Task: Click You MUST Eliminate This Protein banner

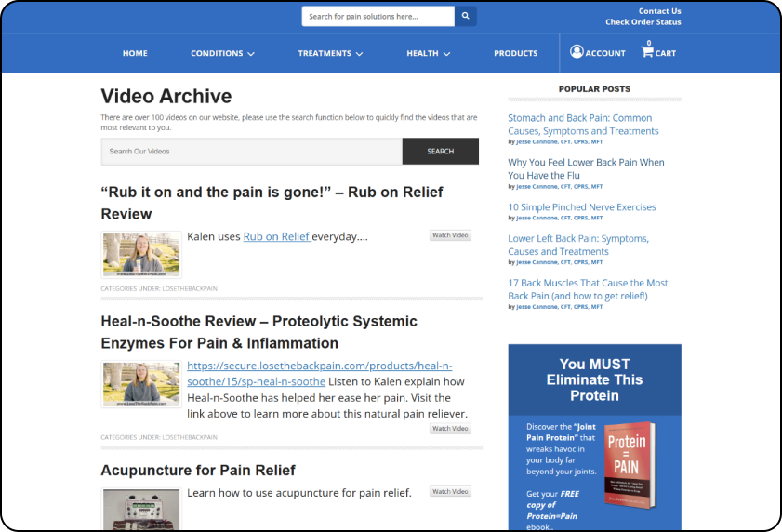Action: [x=594, y=379]
